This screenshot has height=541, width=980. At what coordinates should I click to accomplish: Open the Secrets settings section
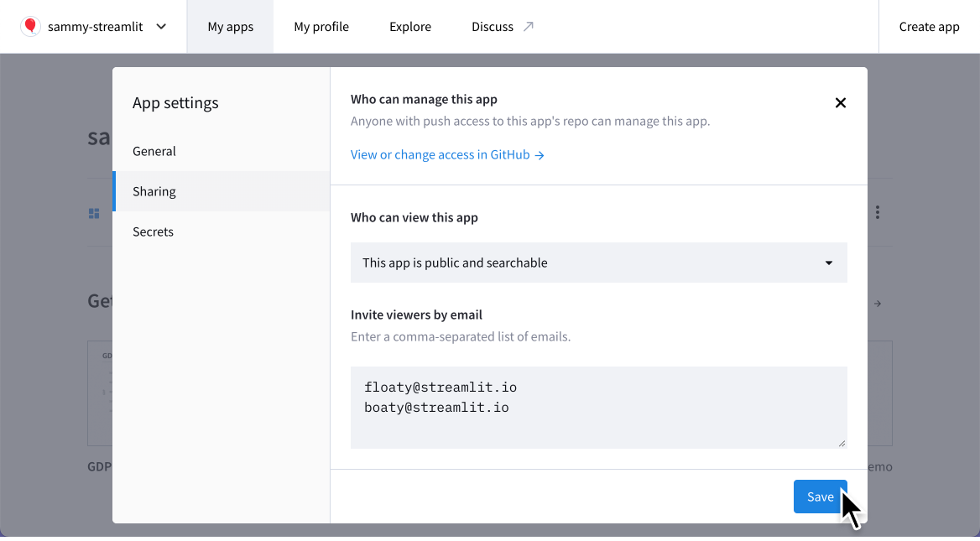click(153, 231)
